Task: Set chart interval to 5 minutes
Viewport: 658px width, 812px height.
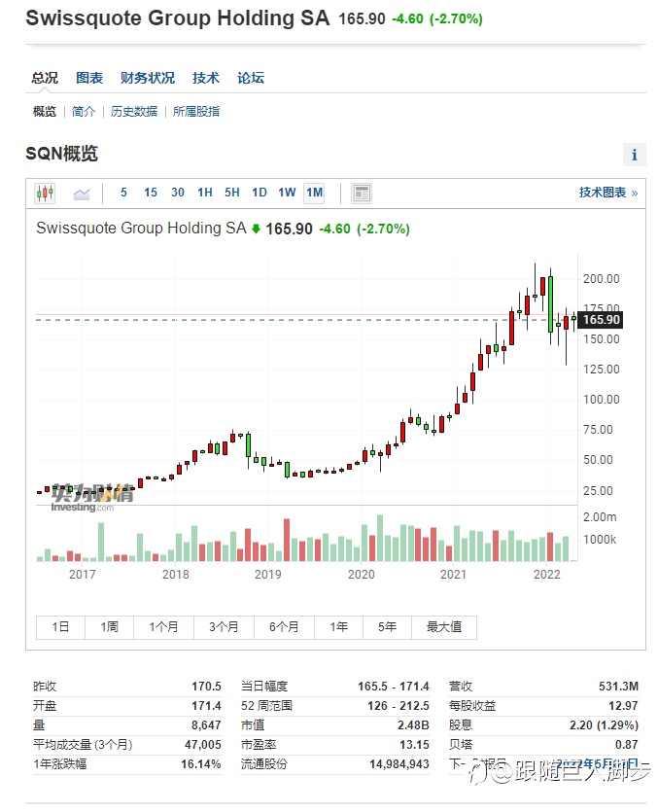Action: point(123,193)
